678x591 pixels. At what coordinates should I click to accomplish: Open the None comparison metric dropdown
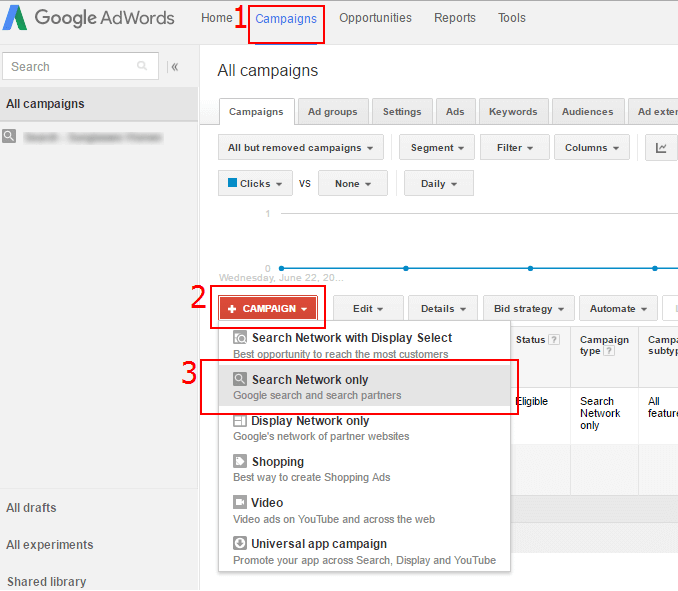tap(353, 183)
